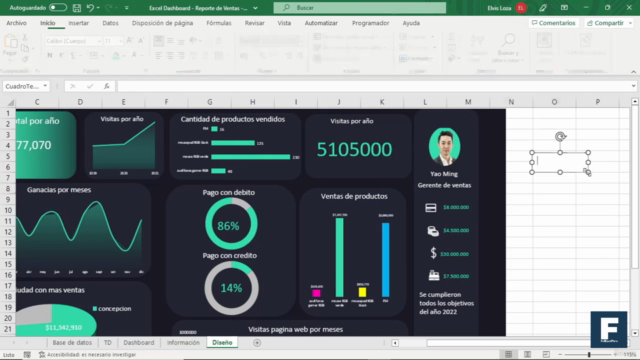The image size is (640, 360).
Task: Confirm entry with formula bar checkmark
Action: [90, 86]
